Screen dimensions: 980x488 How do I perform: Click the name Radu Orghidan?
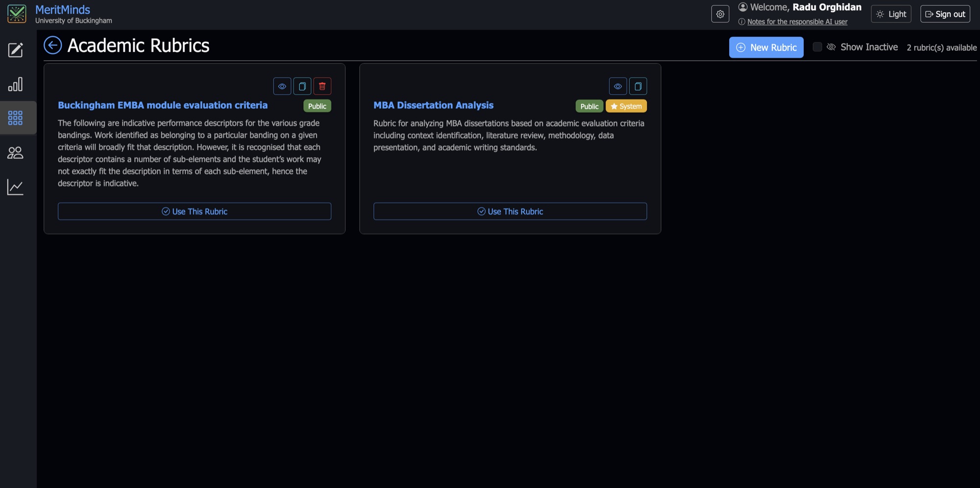[x=827, y=7]
